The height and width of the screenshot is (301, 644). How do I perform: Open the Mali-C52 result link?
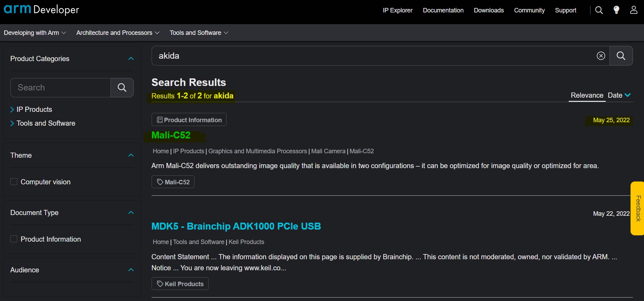pyautogui.click(x=171, y=135)
